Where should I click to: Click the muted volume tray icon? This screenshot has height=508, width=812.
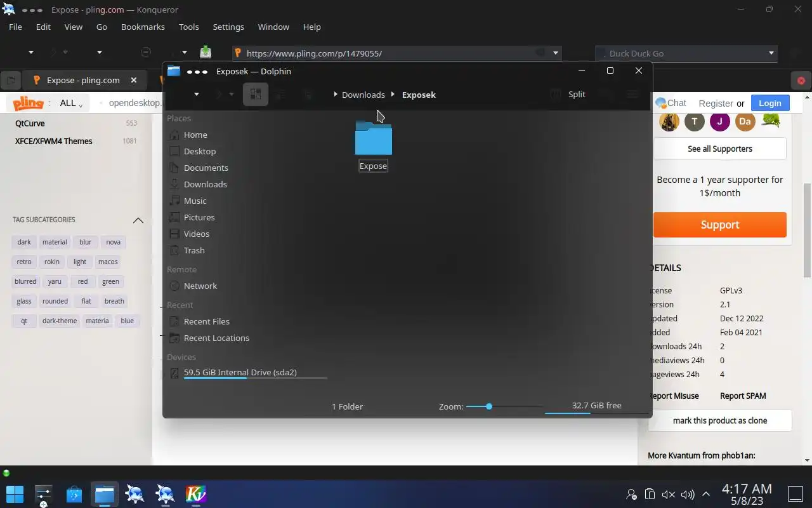pos(668,494)
